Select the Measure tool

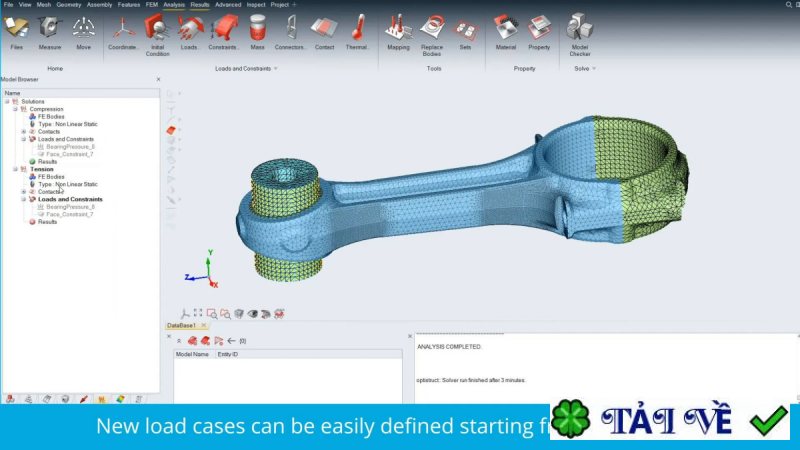49,33
